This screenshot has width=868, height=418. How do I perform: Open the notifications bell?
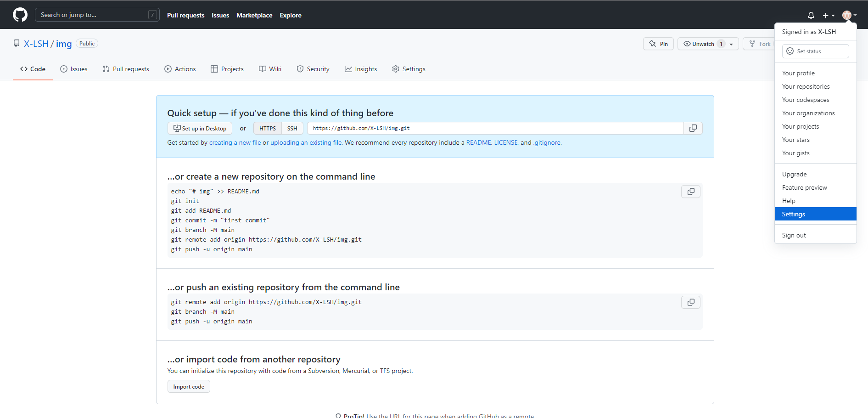coord(811,15)
